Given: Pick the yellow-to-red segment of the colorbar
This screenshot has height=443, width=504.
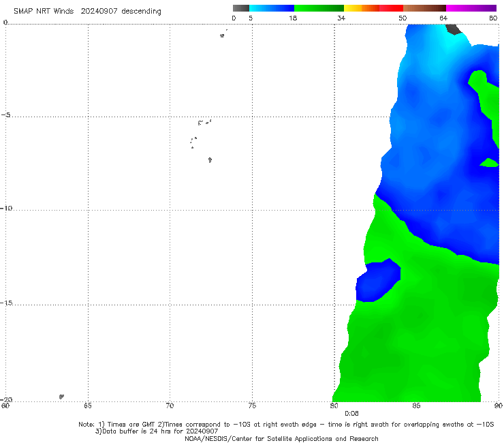Looking at the screenshot, I should click(373, 8).
